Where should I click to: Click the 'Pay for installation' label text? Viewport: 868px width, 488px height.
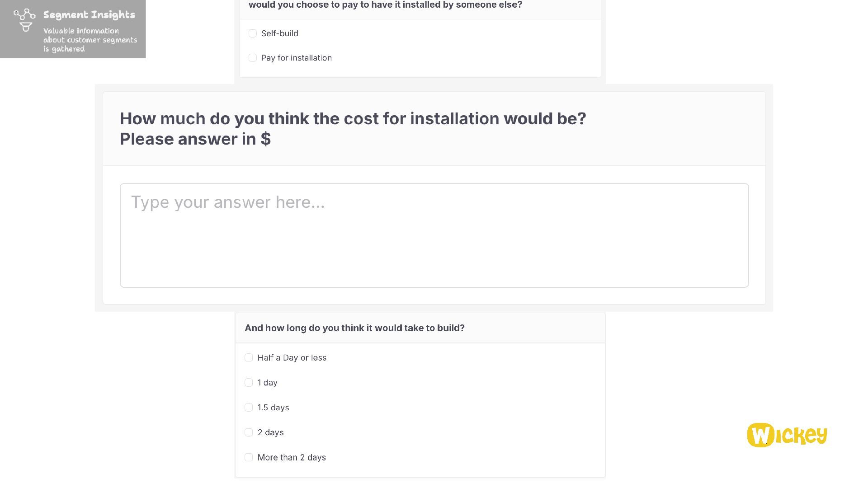[x=296, y=58]
